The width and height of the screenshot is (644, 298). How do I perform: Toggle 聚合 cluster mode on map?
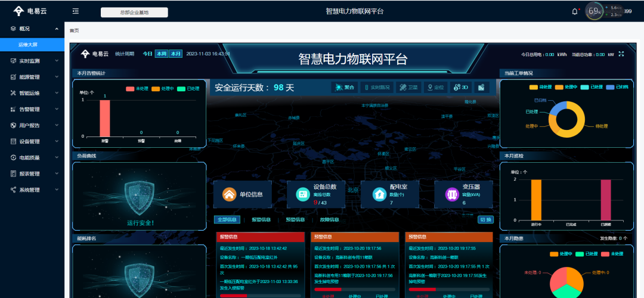coord(345,88)
